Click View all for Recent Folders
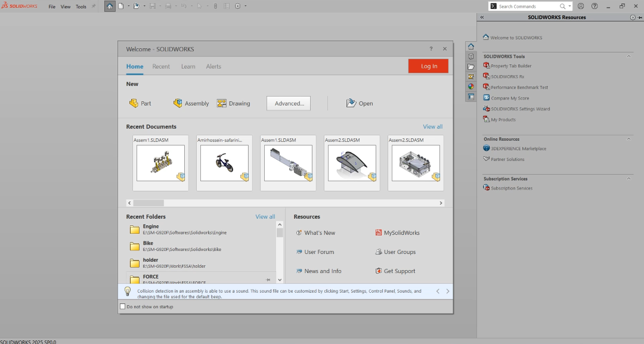 click(x=265, y=216)
